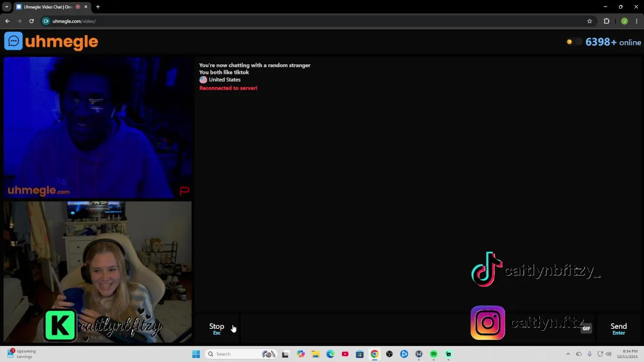Open the Windows Start menu

196,354
